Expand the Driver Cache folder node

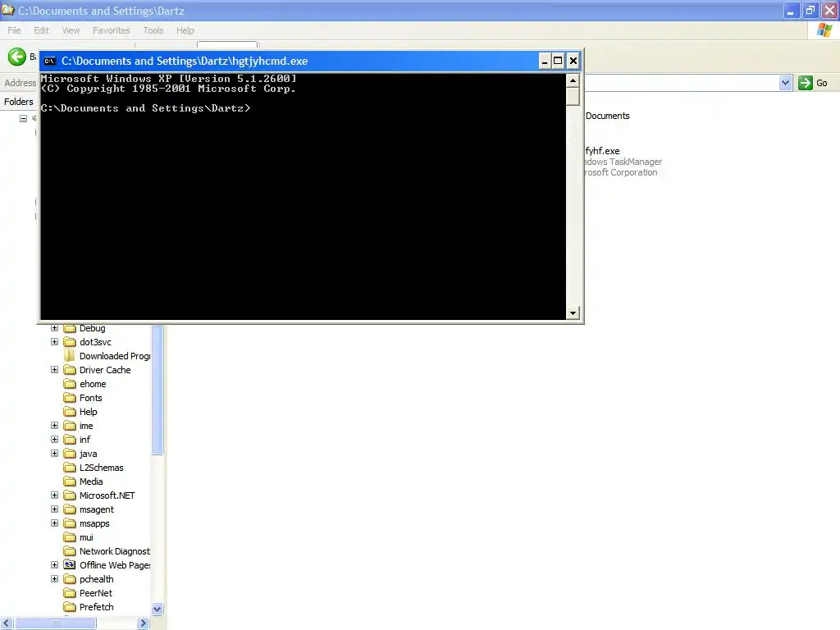[x=55, y=370]
